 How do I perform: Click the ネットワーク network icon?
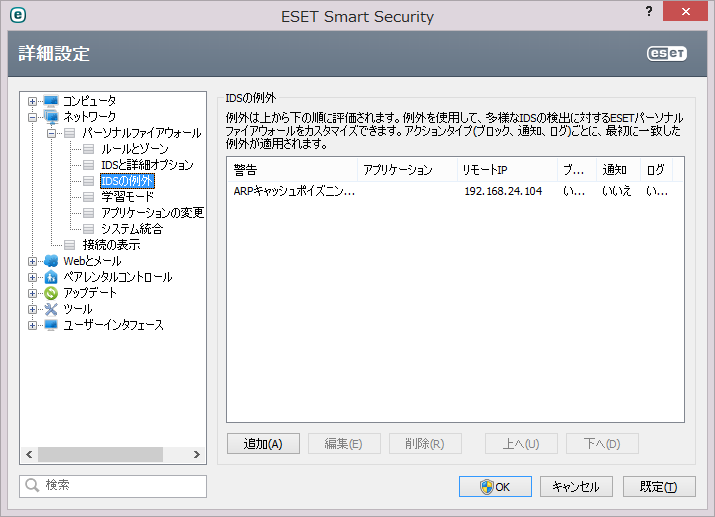(51, 117)
